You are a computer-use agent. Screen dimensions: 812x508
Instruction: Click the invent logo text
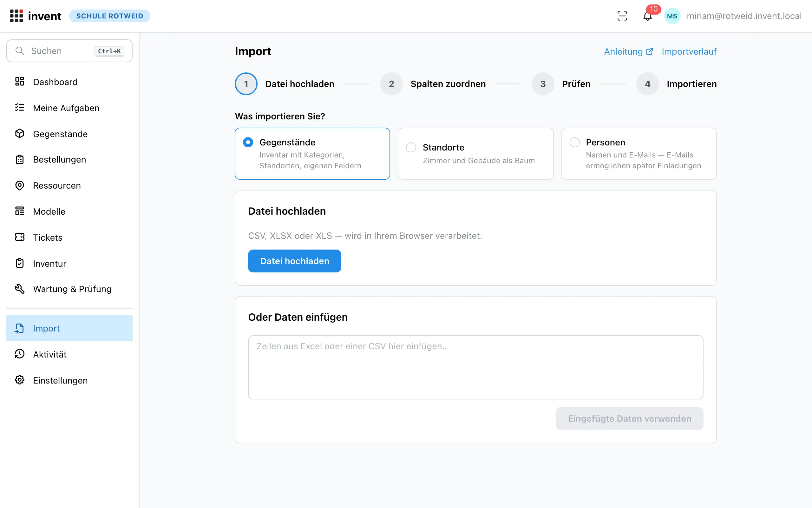tap(45, 16)
